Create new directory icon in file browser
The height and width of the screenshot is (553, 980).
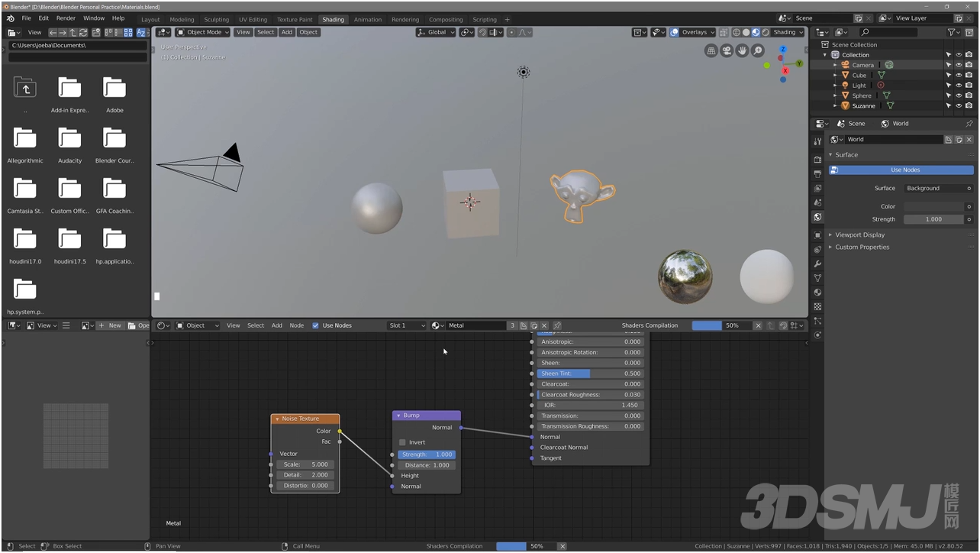pos(96,32)
